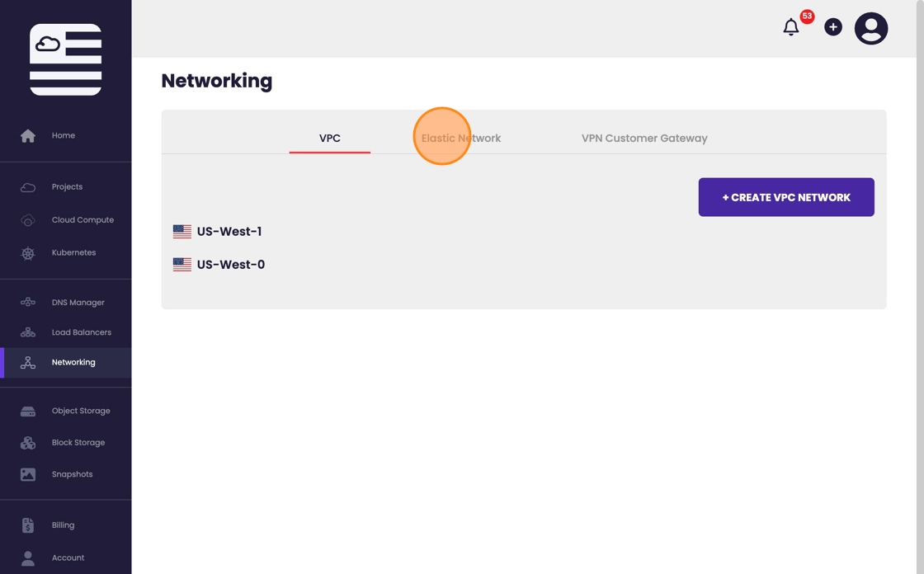Viewport: 924px width, 574px height.
Task: Switch to the Elastic Network tab
Action: coord(461,139)
